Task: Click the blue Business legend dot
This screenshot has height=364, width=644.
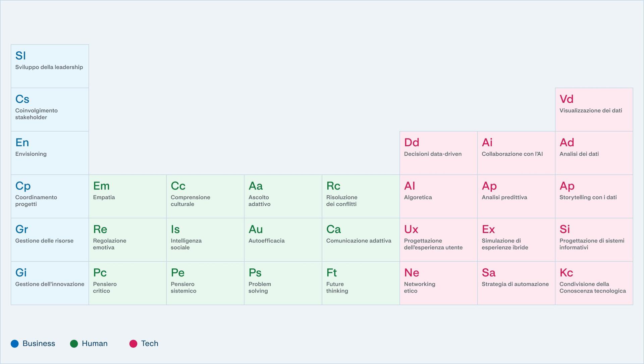Action: click(15, 344)
